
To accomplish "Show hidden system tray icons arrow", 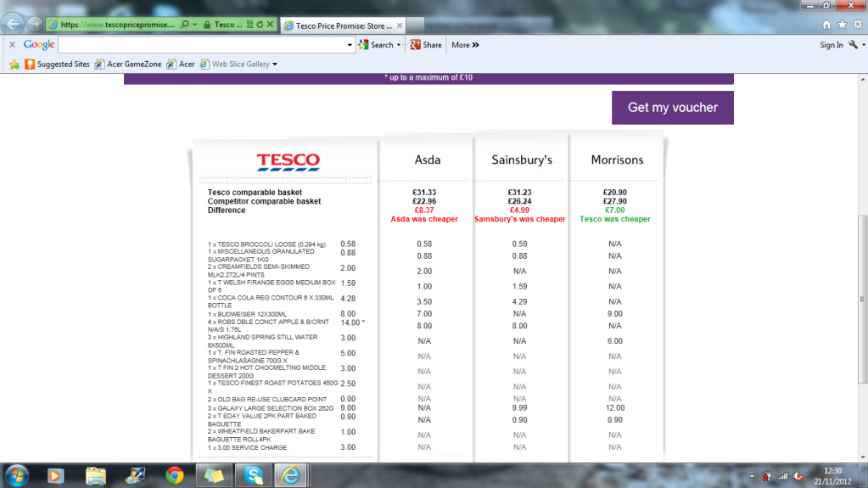I will point(750,475).
